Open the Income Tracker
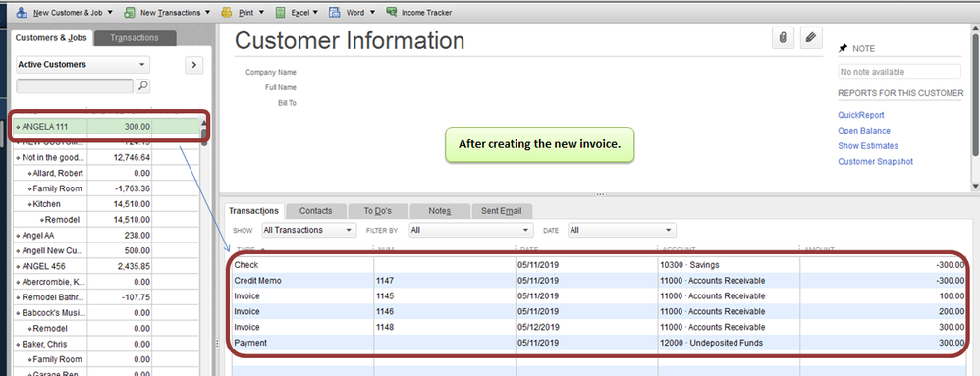 coord(419,12)
